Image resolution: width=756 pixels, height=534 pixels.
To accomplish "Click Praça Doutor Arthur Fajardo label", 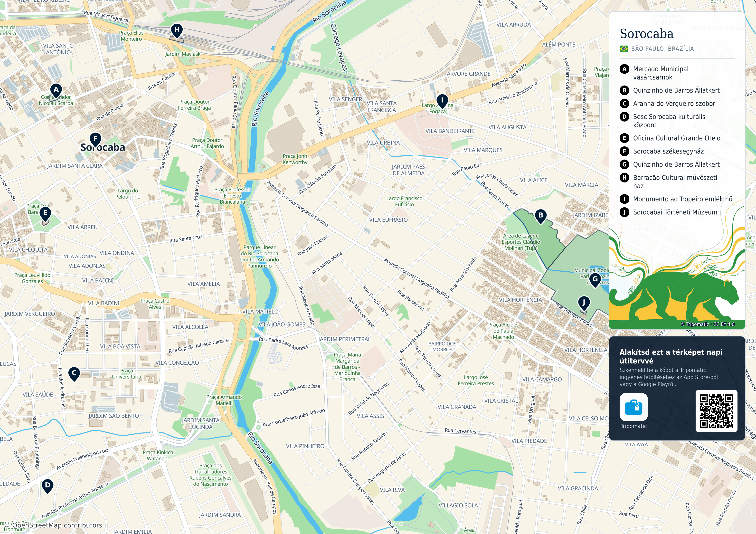I will [207, 143].
